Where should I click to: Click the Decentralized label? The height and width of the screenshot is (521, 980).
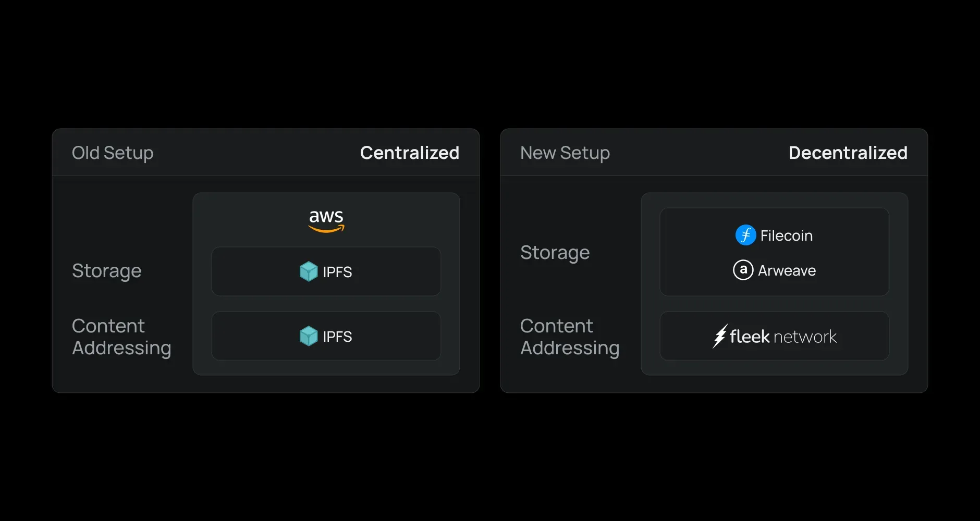coord(848,153)
